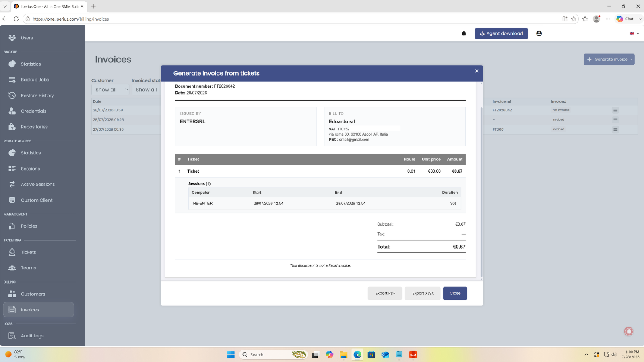This screenshot has width=644, height=362.
Task: Open Backup Jobs page
Action: point(35,80)
